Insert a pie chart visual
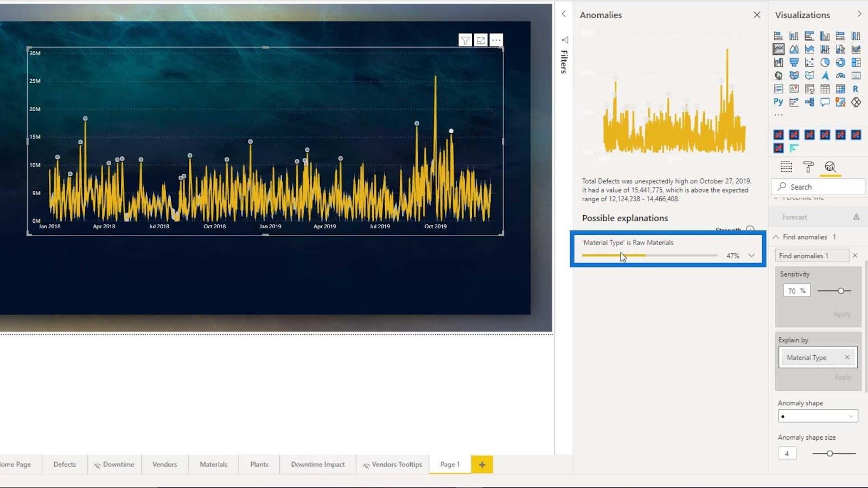 point(825,62)
